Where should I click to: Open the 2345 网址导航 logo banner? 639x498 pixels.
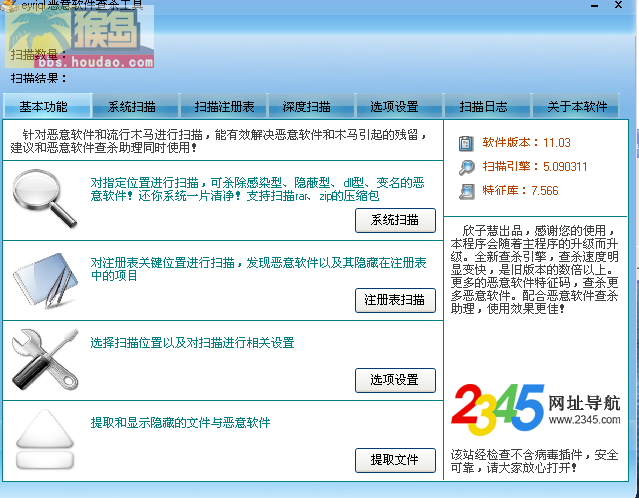(x=535, y=409)
